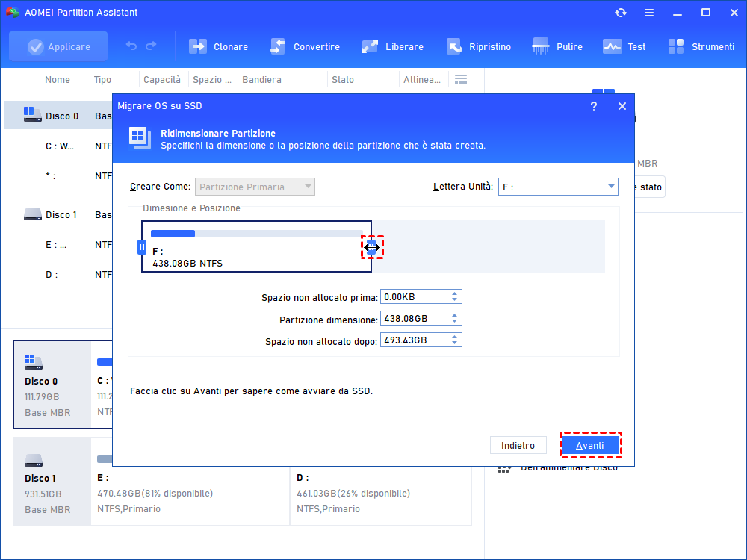
Task: Adjust Spazio non allocato prima stepper arrows
Action: point(454,296)
